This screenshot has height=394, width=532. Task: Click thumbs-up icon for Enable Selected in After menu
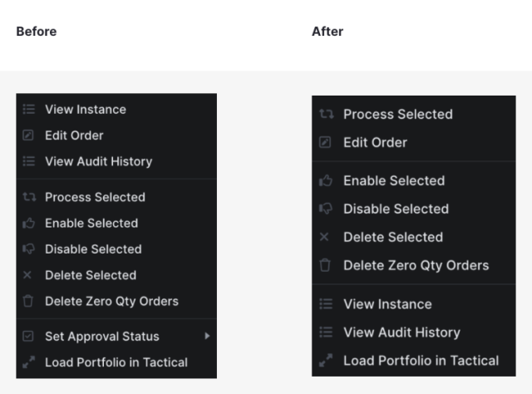coord(326,180)
